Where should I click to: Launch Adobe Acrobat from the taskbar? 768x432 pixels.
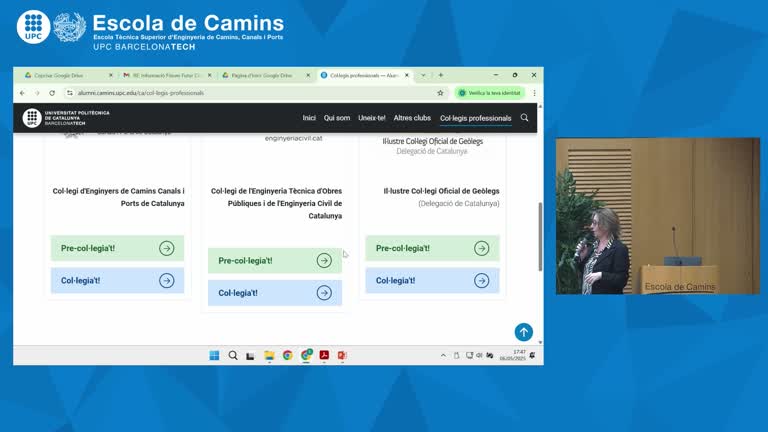coord(324,355)
